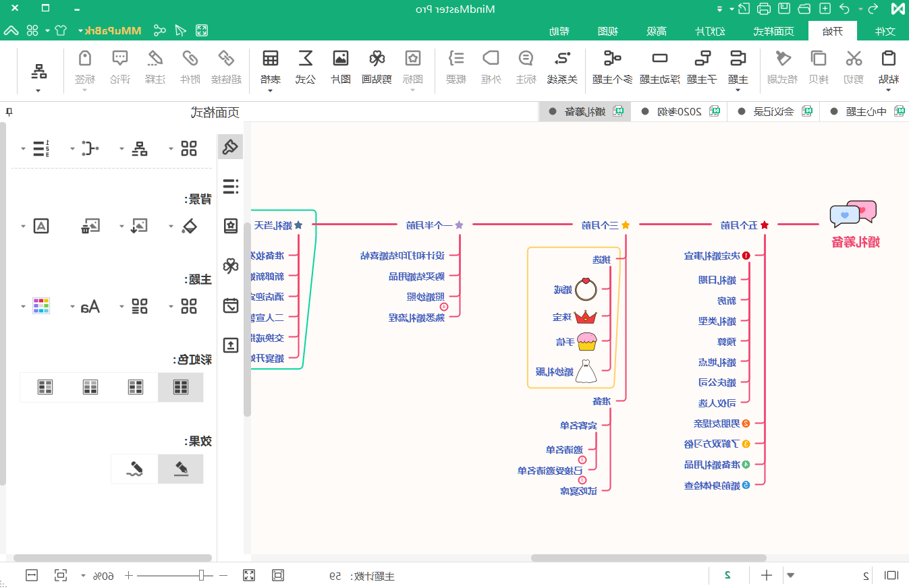Select the 一个半月前 topic node
This screenshot has height=588, width=909.
435,225
